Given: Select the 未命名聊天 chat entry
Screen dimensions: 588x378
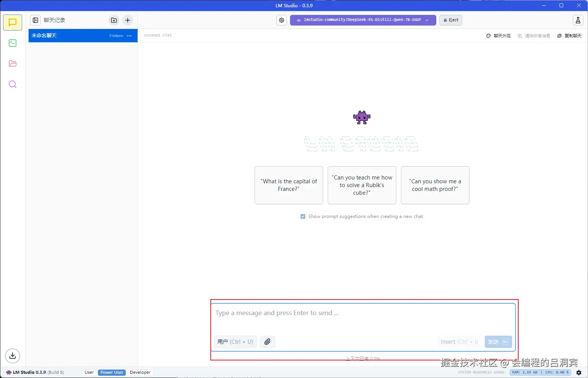Looking at the screenshot, I should (83, 36).
